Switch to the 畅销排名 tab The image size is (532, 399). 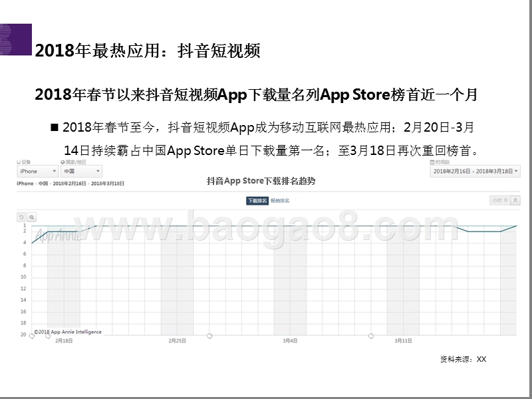click(x=280, y=201)
